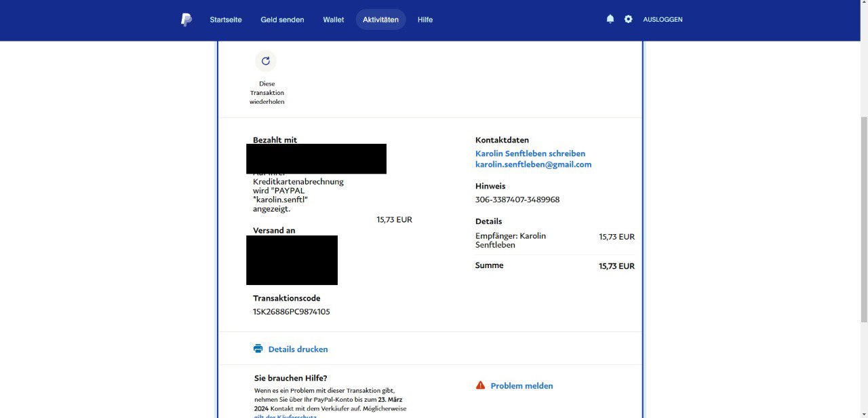Click the karolin.senftleben@gmail.com email link
This screenshot has width=868, height=418.
[533, 164]
